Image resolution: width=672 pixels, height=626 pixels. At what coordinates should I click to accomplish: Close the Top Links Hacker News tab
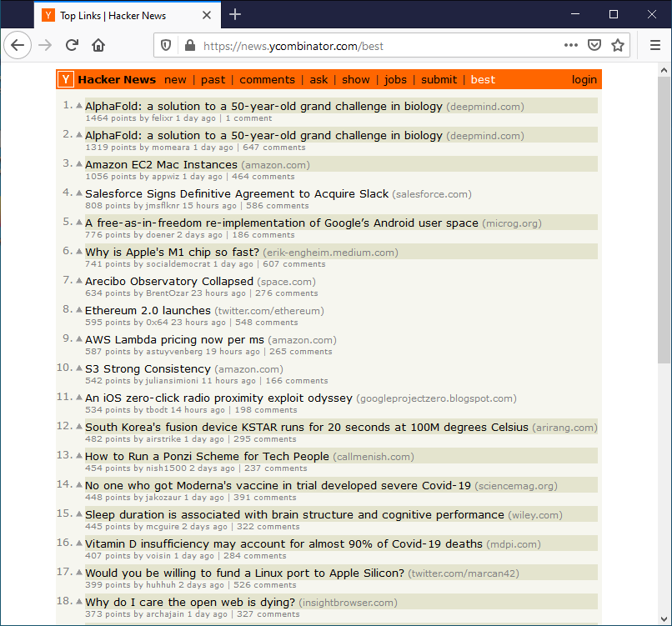tap(207, 15)
